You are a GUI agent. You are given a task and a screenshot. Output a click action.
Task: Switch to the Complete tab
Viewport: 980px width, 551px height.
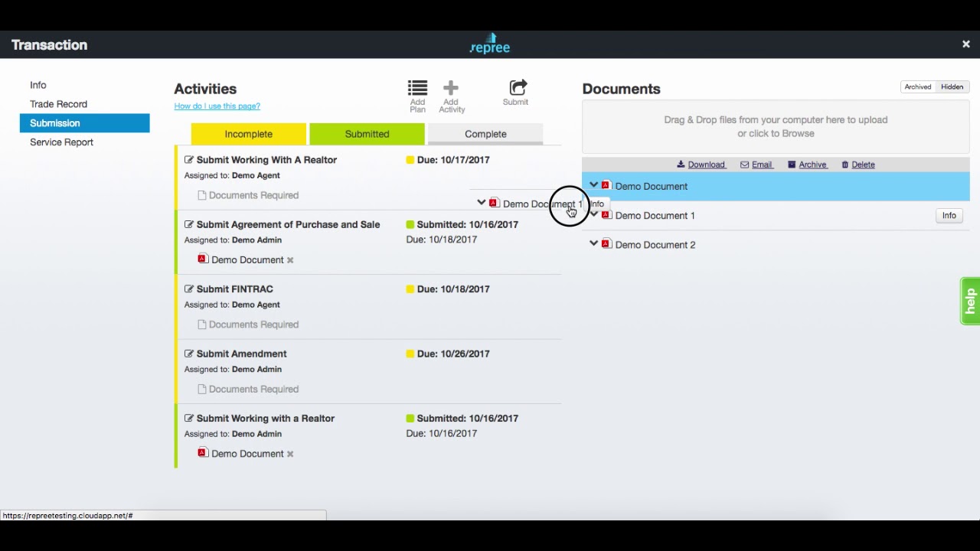[485, 134]
